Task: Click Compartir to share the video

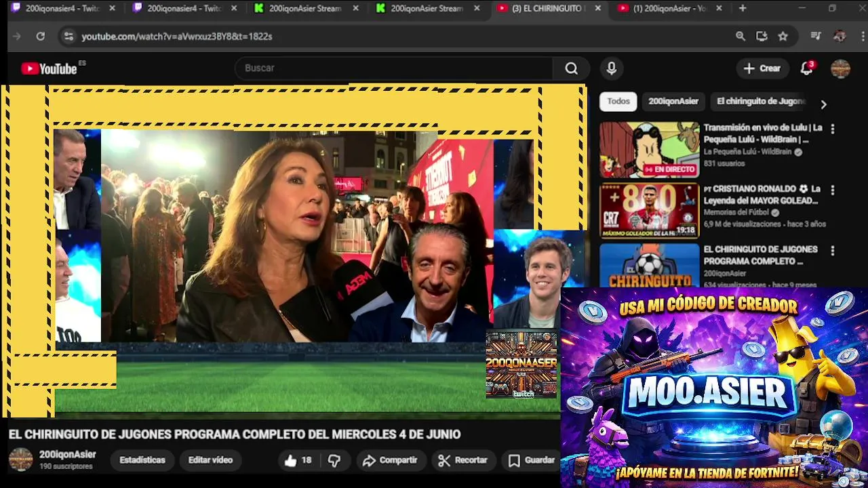Action: [390, 460]
